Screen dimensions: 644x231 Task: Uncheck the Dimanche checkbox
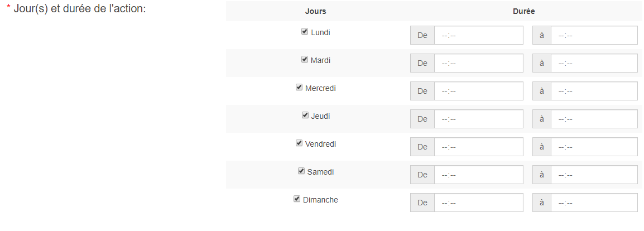296,199
